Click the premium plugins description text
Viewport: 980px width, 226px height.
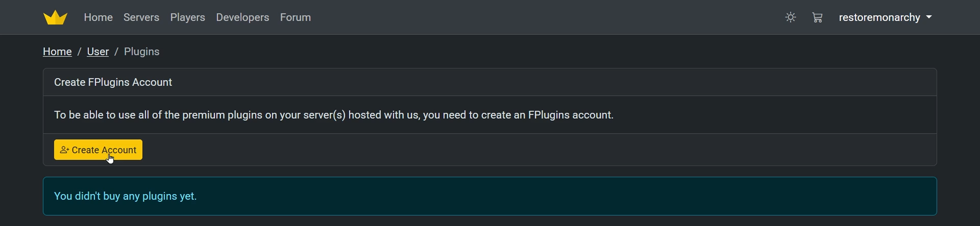pos(334,115)
